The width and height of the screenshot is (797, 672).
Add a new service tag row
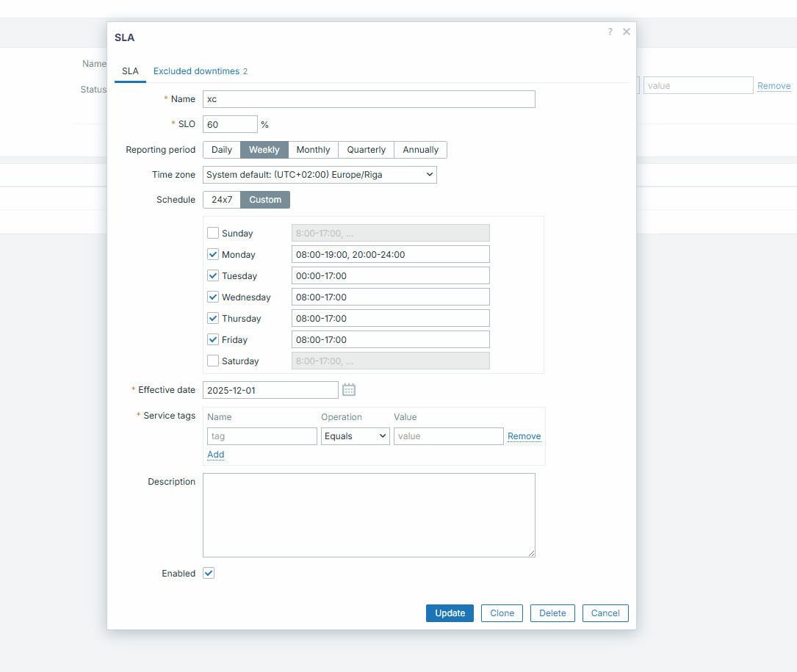click(x=215, y=455)
